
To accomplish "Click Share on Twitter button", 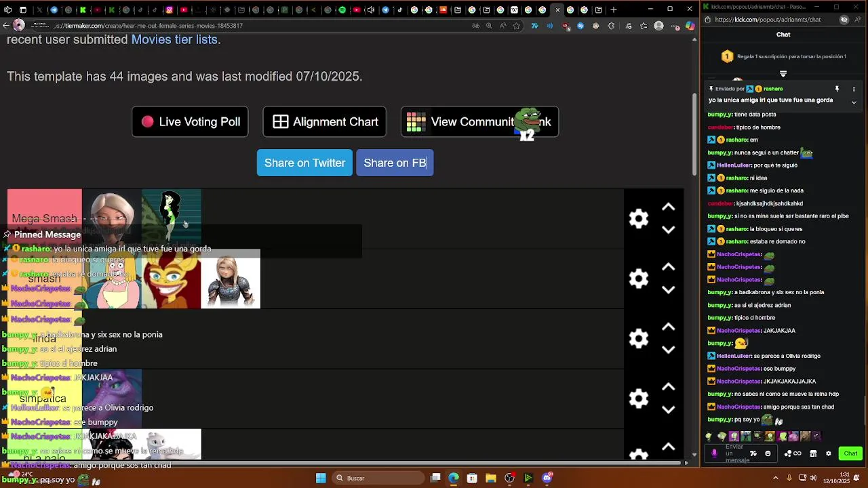I will [x=304, y=163].
